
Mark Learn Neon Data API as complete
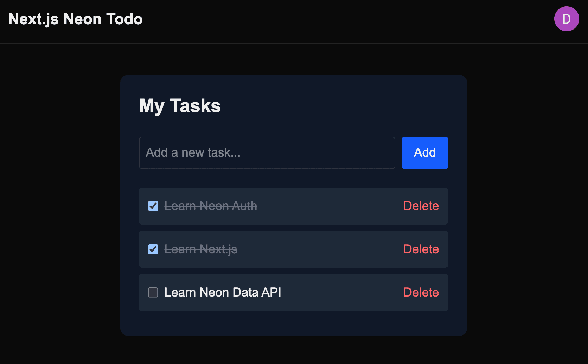153,292
